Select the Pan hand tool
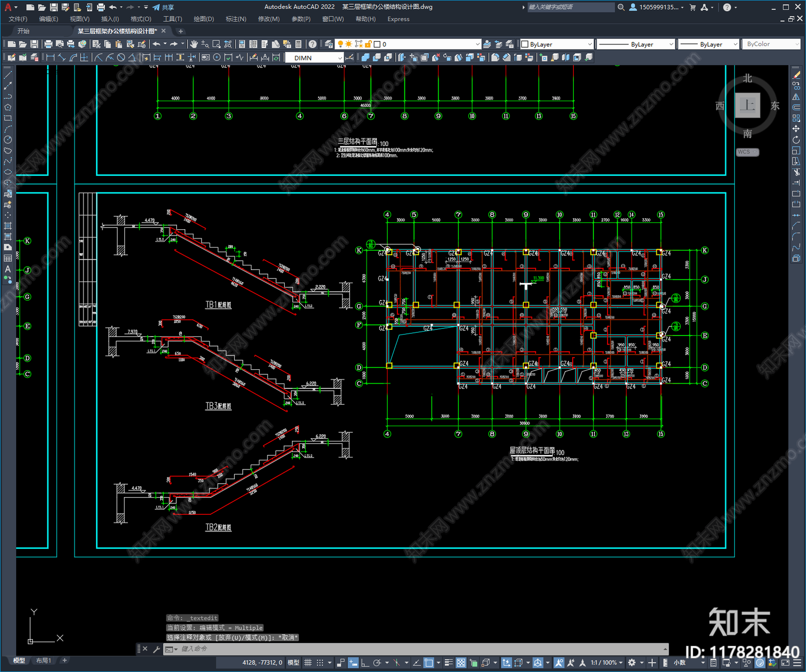This screenshot has width=806, height=672. 193,44
